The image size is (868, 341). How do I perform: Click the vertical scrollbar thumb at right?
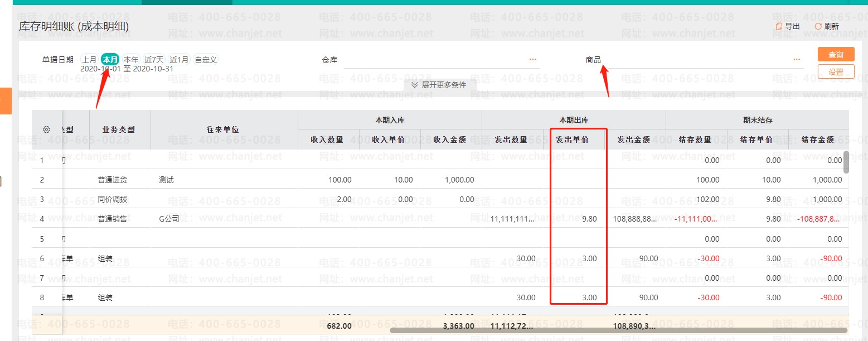(846, 162)
